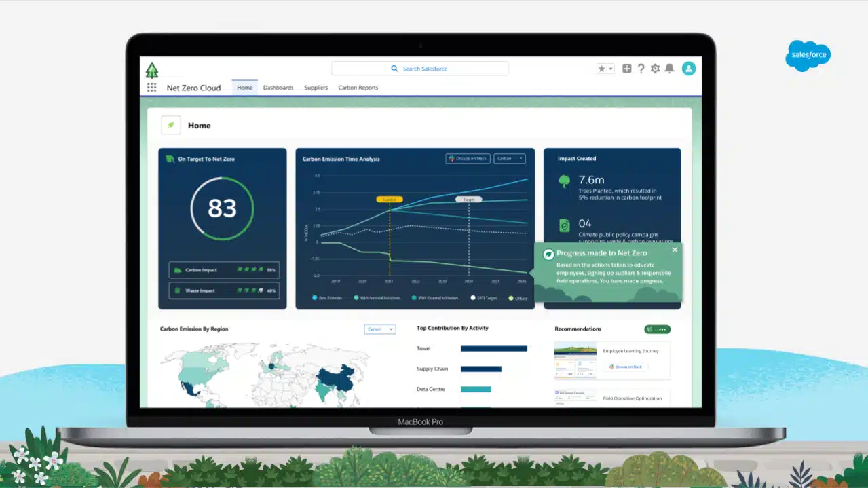Open the Carbon dropdown on Time Analysis chart

(x=510, y=158)
